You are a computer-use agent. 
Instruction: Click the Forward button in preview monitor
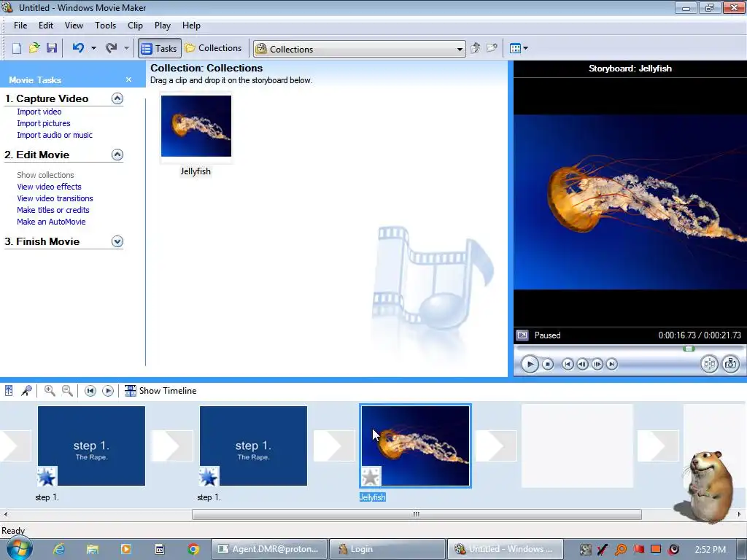(612, 365)
